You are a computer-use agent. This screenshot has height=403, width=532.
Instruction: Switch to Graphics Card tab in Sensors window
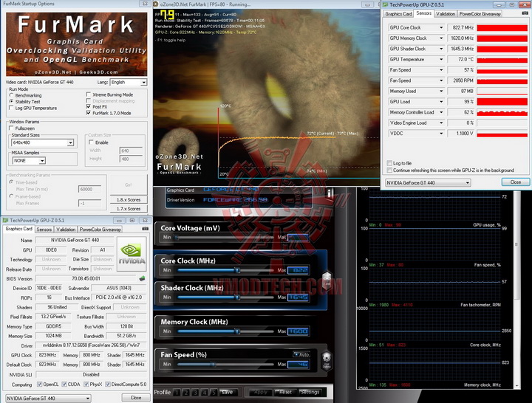pos(398,14)
